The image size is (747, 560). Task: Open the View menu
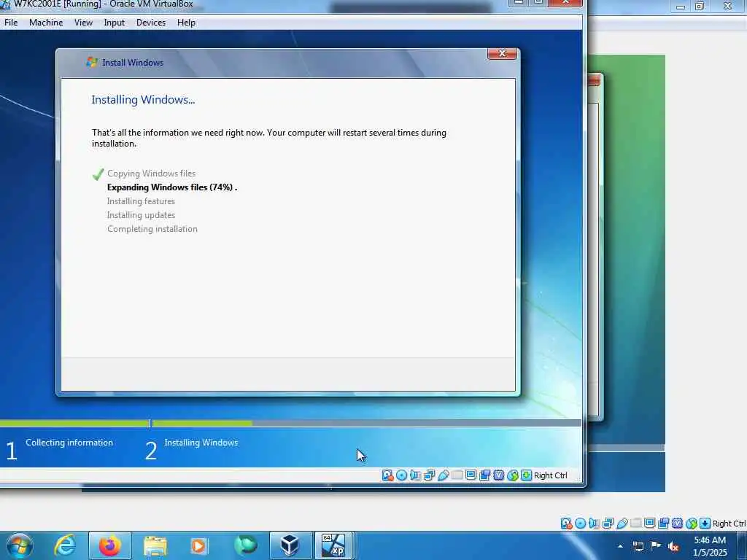83,23
